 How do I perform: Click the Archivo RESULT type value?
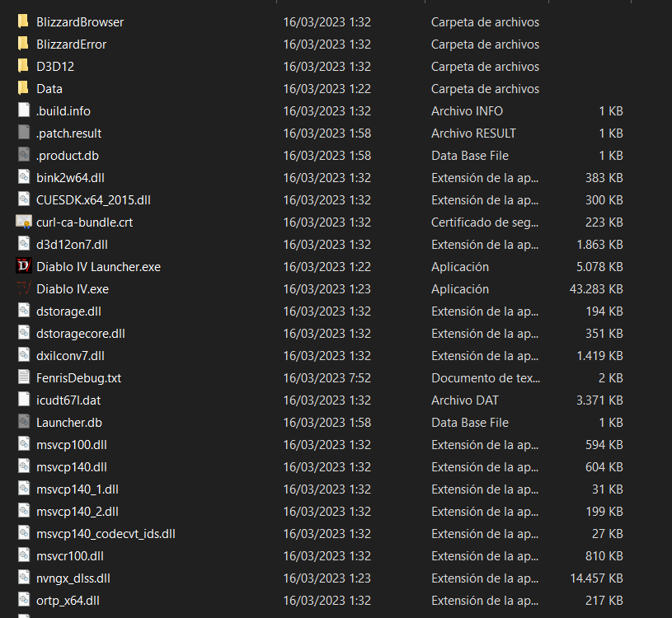pos(473,133)
